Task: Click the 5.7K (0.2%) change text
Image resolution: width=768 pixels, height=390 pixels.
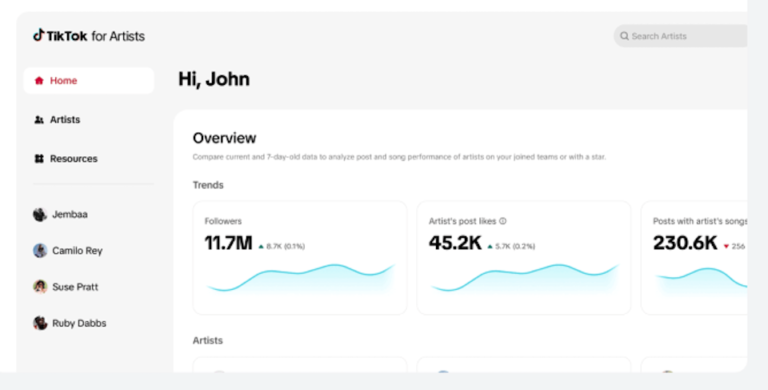Action: tap(515, 246)
